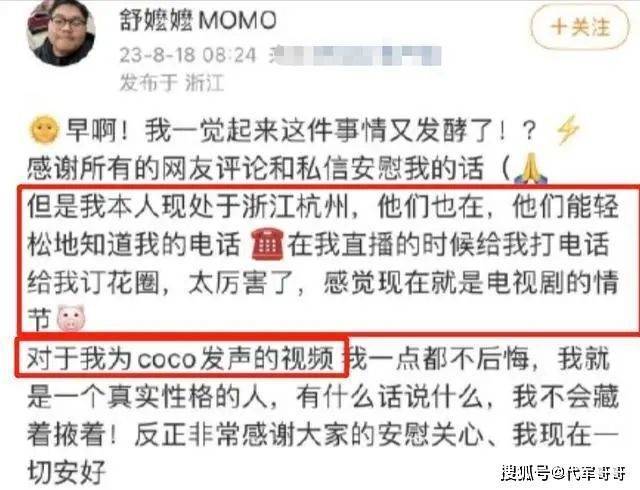Follow the user with +关注 button

[x=580, y=27]
